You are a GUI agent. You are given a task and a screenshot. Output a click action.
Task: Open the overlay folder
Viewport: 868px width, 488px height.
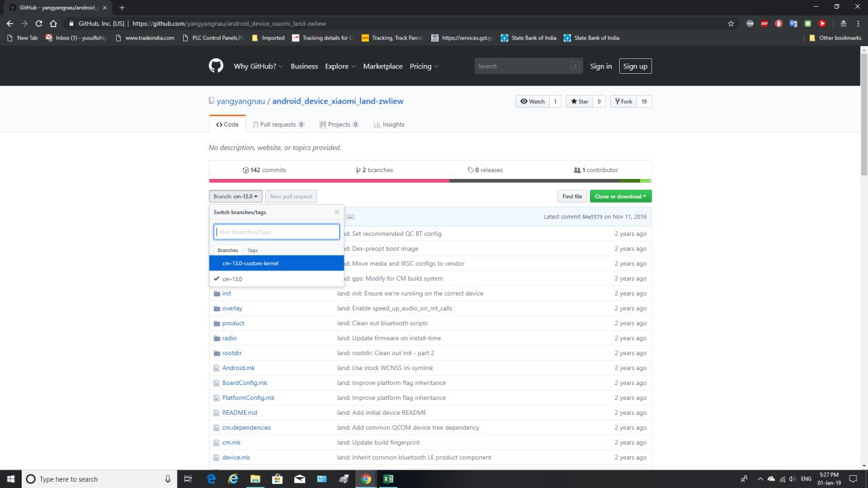coord(232,308)
